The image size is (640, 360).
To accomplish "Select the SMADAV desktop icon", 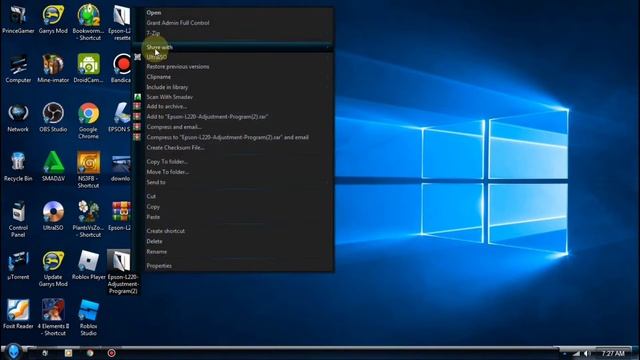I will pyautogui.click(x=53, y=167).
